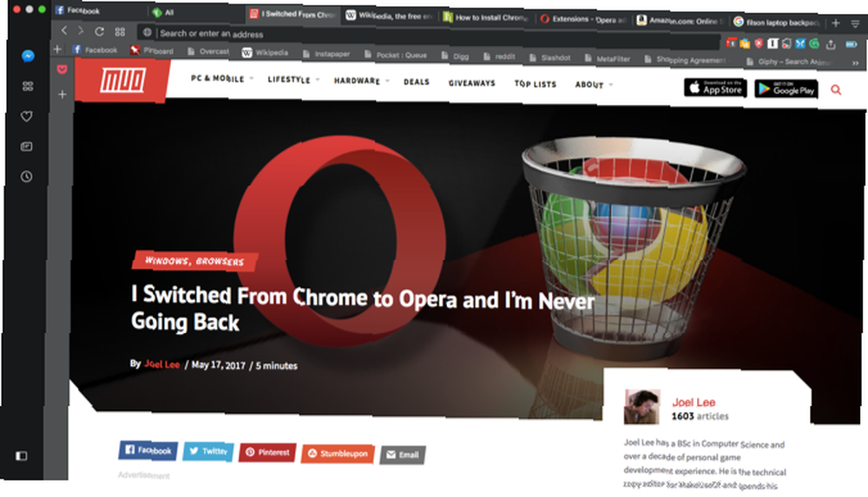Screen dimensions: 868x497
Task: Click Download on the App Store badge
Action: [x=715, y=88]
